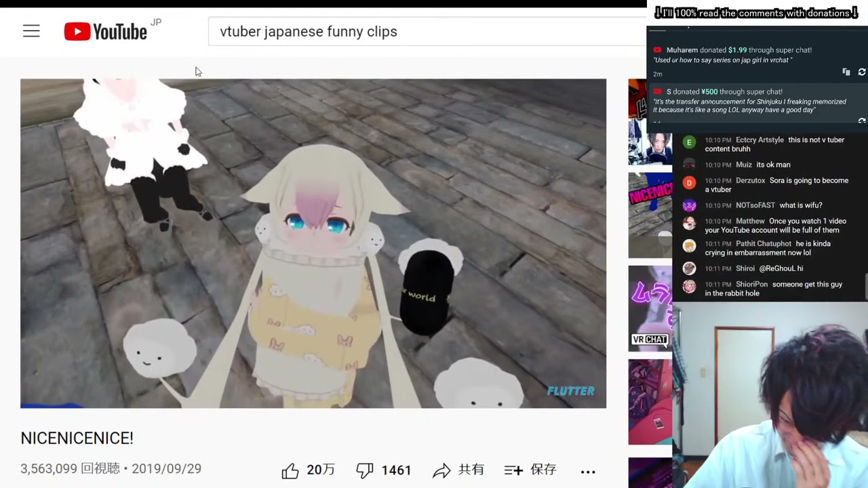Click the view count 3,563,099 回視聴
This screenshot has width=868, height=488.
[x=70, y=469]
